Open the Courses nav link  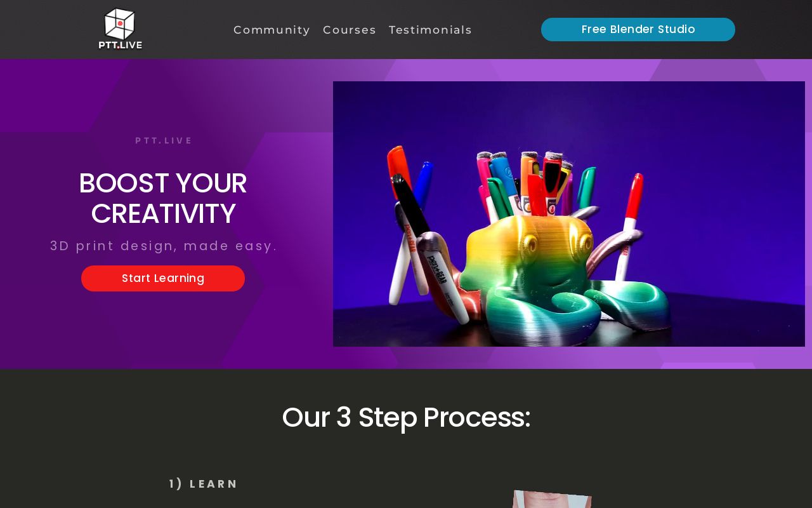[350, 30]
